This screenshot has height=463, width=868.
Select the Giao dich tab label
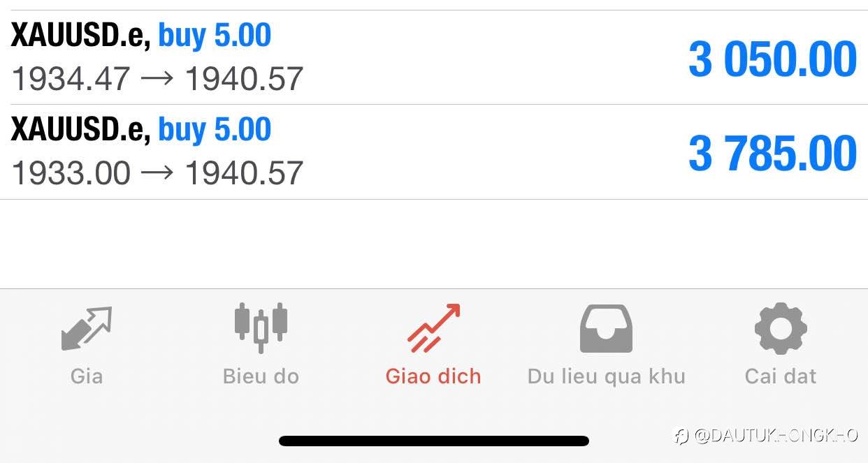click(x=433, y=376)
